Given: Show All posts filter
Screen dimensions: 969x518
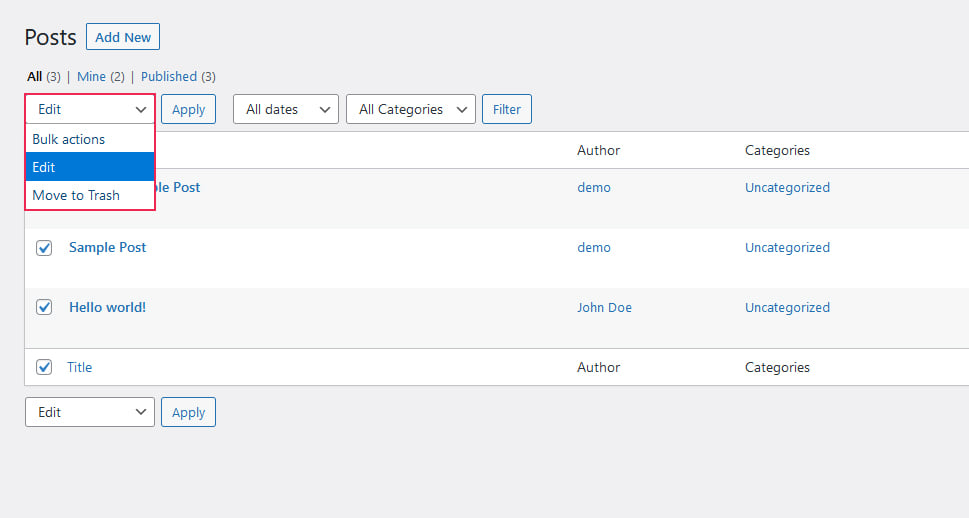Looking at the screenshot, I should pos(35,77).
